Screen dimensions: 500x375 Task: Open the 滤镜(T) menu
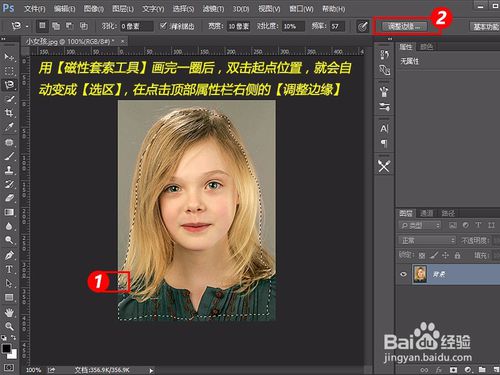[213, 9]
